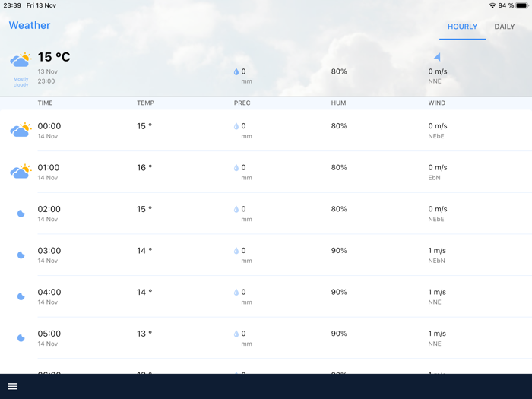This screenshot has width=532, height=399.
Task: Click the partly cloudy icon for 00:00
Action: [x=21, y=130]
